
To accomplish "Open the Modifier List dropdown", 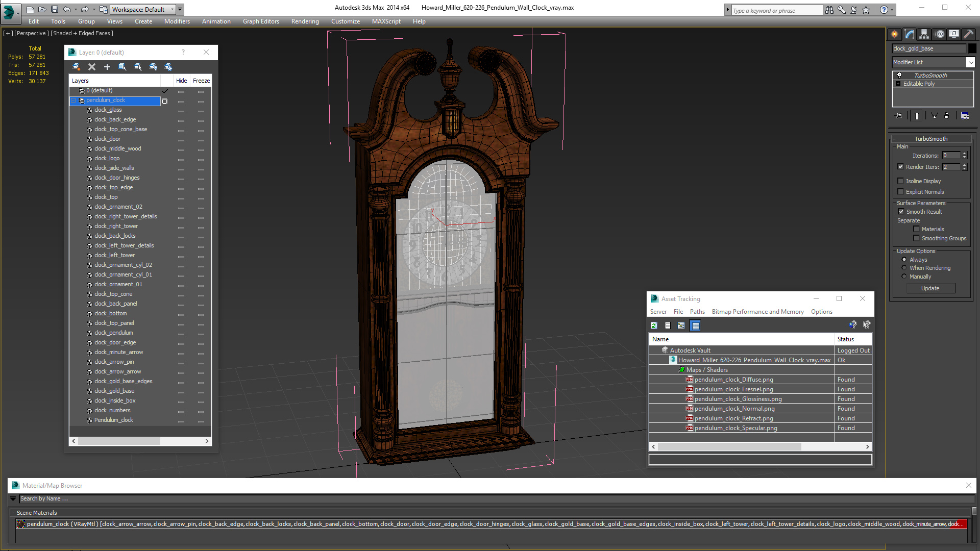I will (x=970, y=62).
